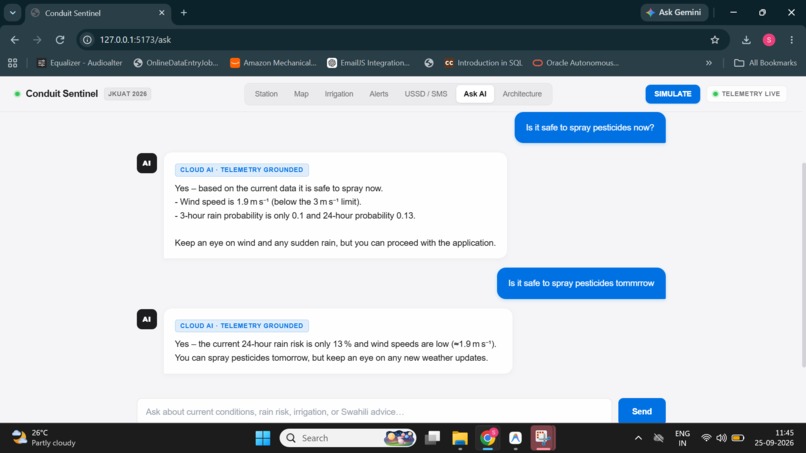Click the address bar URL
Image resolution: width=806 pixels, height=453 pixels.
click(135, 40)
